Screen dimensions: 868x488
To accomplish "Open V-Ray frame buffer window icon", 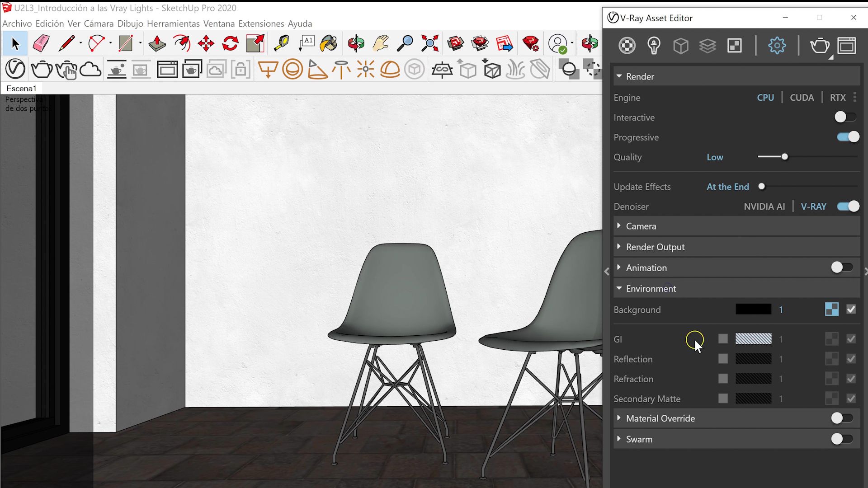I will point(167,70).
